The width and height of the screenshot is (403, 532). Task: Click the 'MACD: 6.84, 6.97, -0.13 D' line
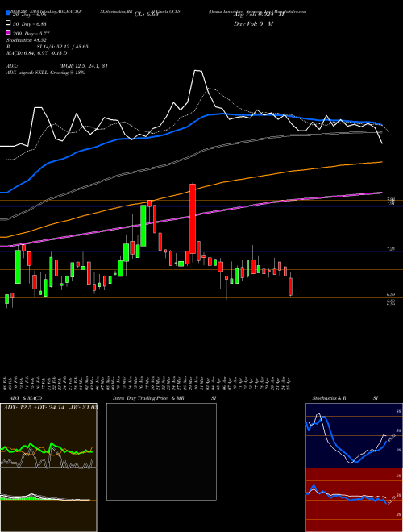pyautogui.click(x=36, y=53)
